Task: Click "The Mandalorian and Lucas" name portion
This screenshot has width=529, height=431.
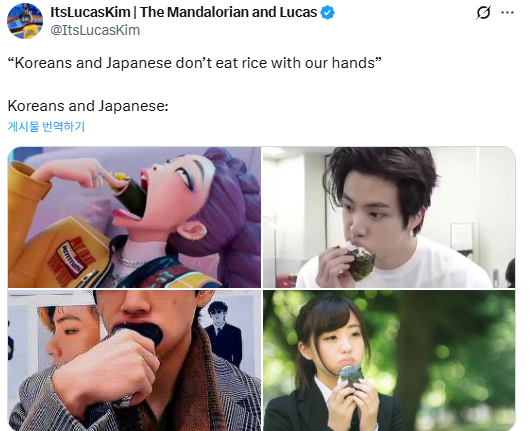Action: [x=228, y=12]
